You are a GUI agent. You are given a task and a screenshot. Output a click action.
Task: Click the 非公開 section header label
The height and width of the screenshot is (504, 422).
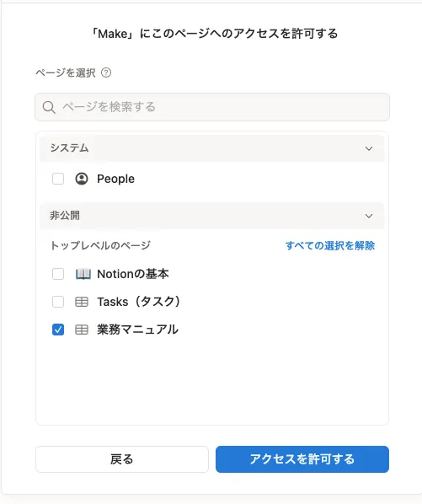tap(65, 216)
